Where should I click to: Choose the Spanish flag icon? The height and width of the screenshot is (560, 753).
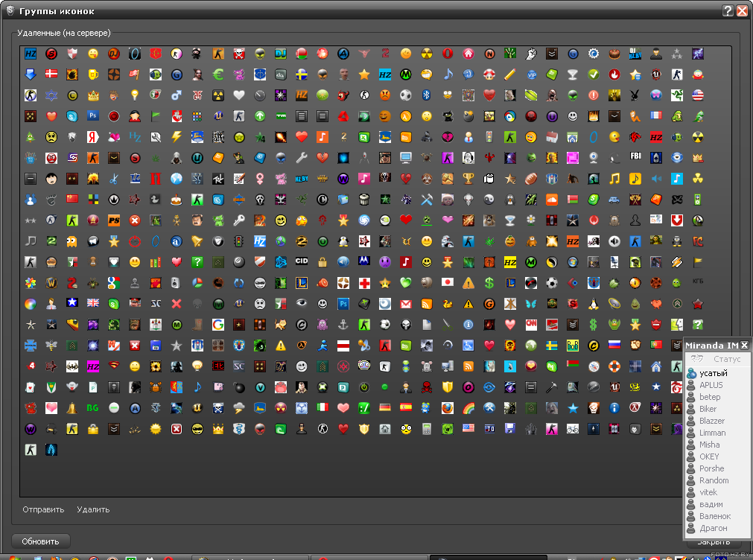click(x=406, y=408)
